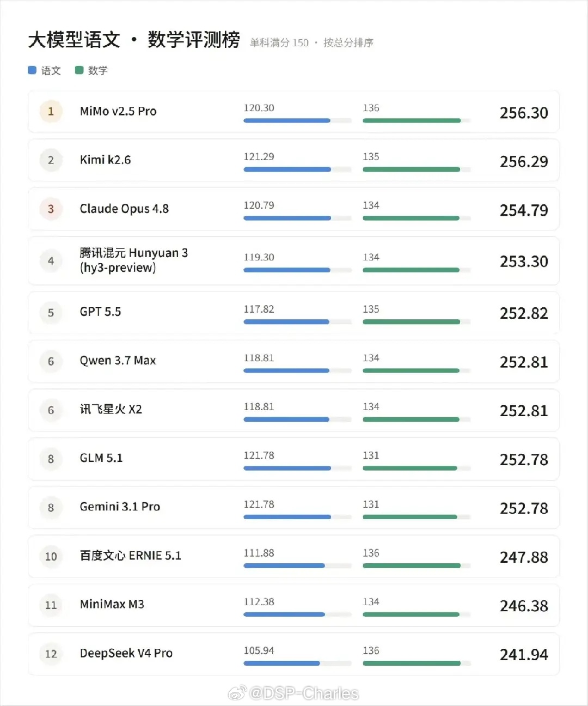The height and width of the screenshot is (706, 588).
Task: Click the total score 256.30
Action: point(524,113)
